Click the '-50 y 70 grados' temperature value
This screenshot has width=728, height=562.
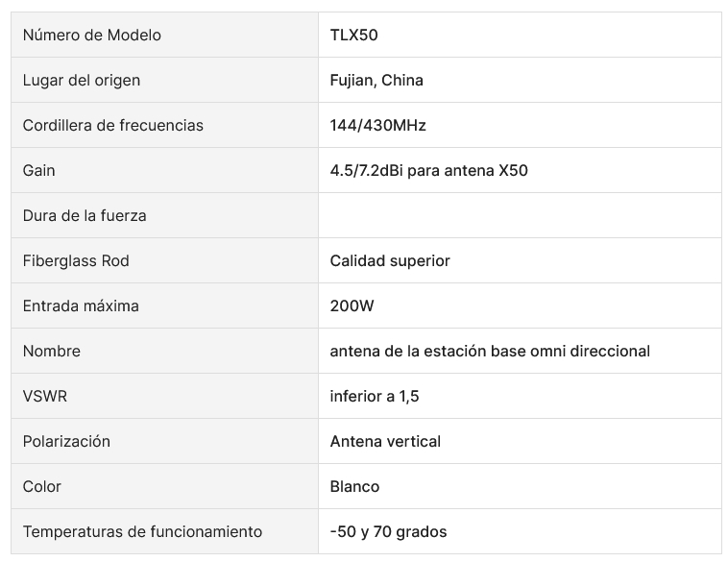click(x=388, y=532)
